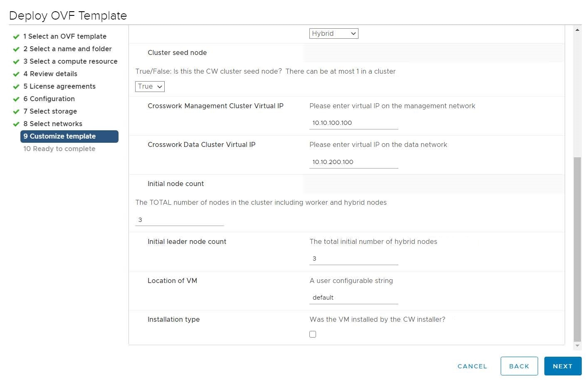
Task: Click the Initial node count input field
Action: 179,220
